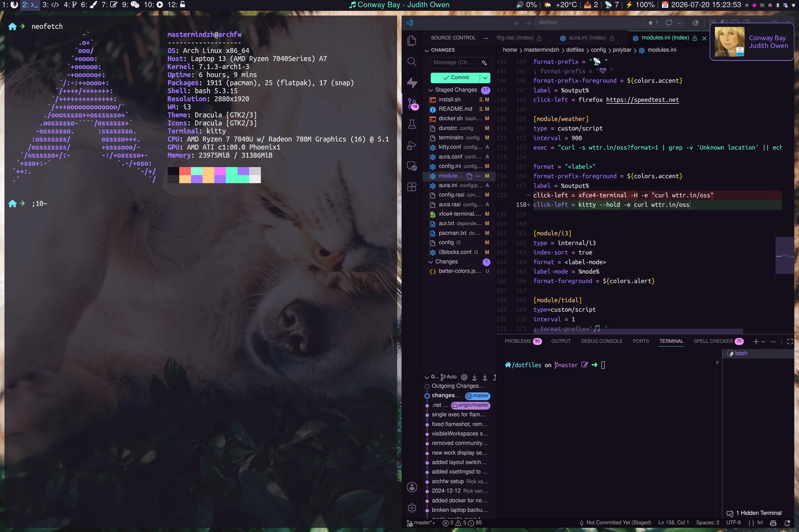Screen dimensions: 799x532
Task: Collapse the Changes group with one file
Action: click(x=430, y=262)
